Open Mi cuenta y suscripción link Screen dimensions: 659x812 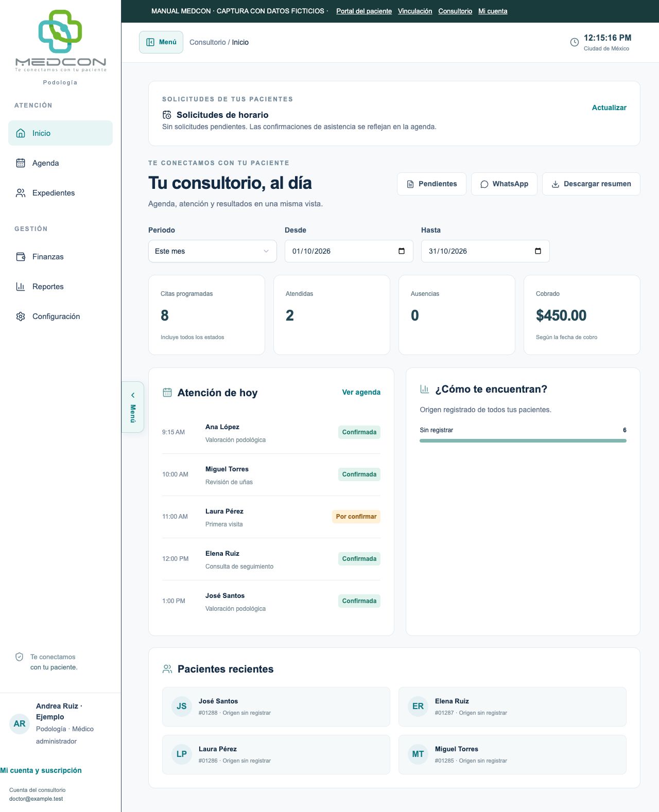41,770
